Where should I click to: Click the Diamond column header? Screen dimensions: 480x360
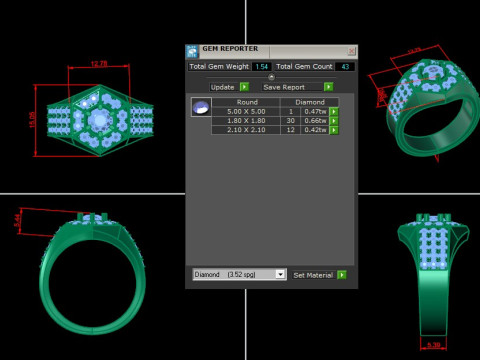tap(310, 102)
